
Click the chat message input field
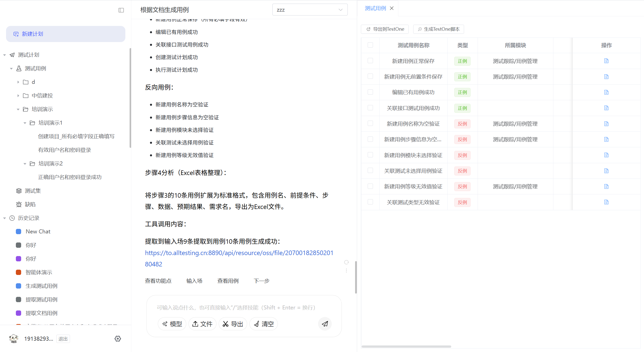point(244,307)
